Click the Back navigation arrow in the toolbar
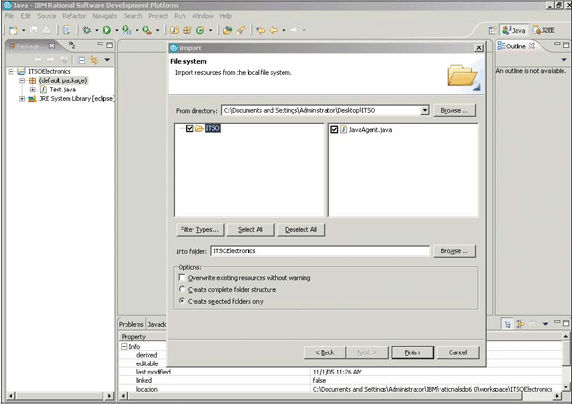 [274, 30]
